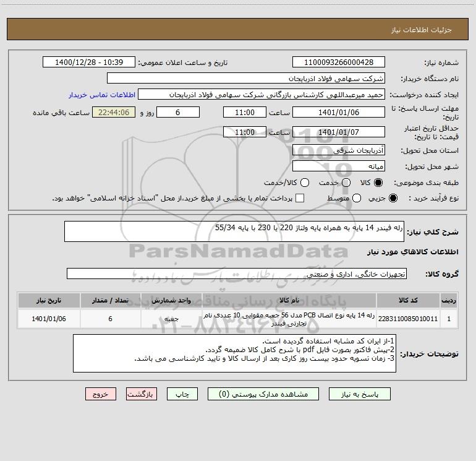This screenshot has height=461, width=476.
Task: Click the جزئیات اطلاعات نیاز header title
Action: (422, 30)
